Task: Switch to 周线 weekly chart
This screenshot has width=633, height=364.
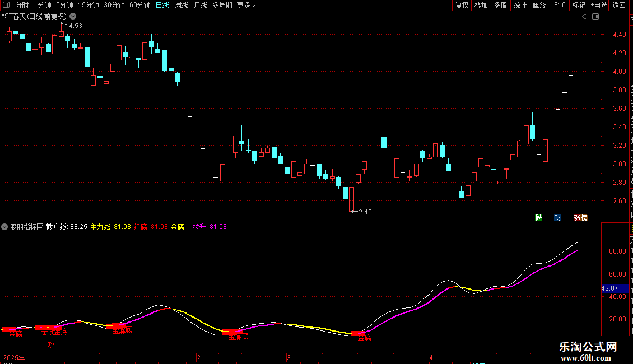Action: tap(181, 5)
